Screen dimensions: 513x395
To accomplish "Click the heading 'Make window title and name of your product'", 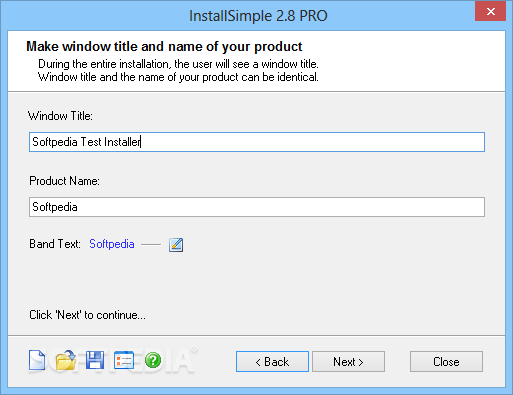I will pos(164,47).
